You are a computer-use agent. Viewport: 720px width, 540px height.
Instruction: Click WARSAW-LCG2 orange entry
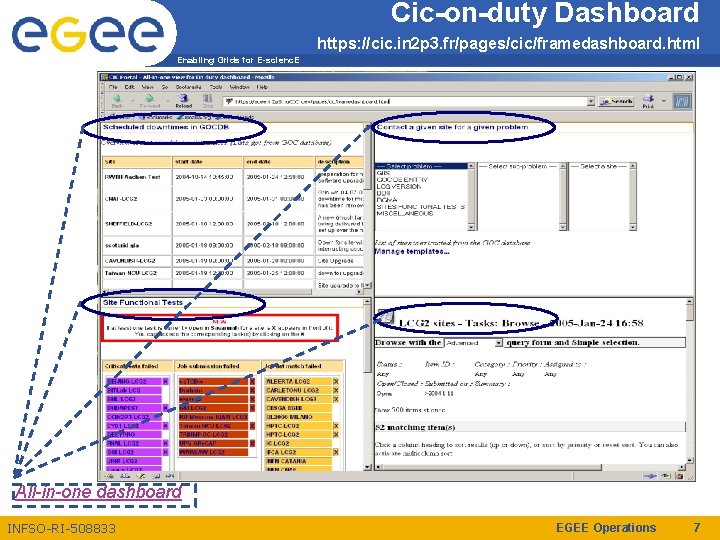214,452
